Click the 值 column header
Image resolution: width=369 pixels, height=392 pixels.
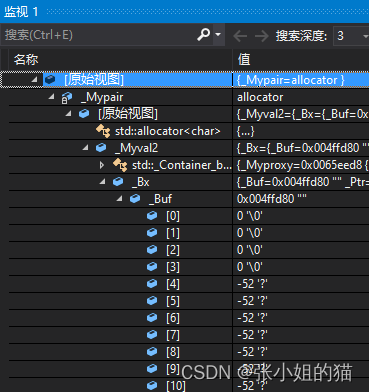point(244,60)
